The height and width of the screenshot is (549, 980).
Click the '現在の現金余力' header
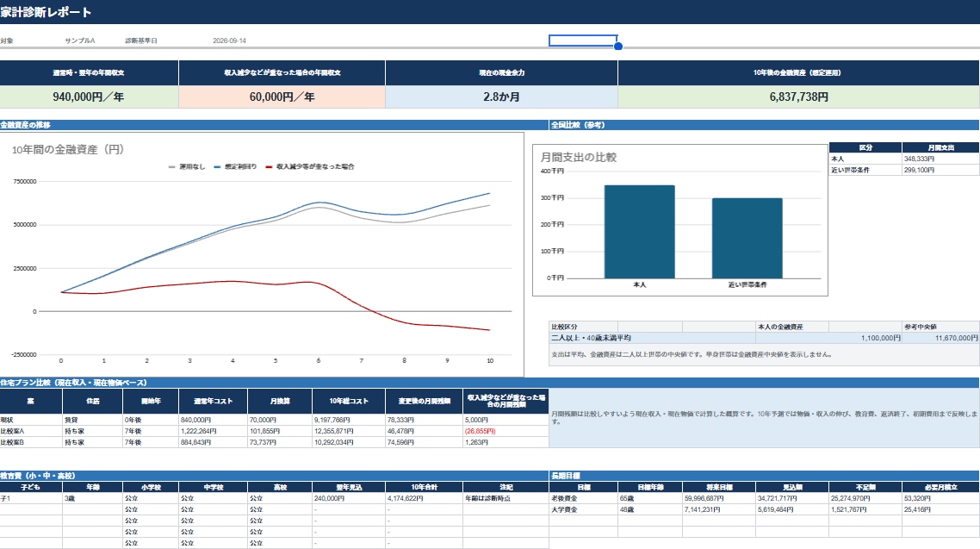[501, 72]
